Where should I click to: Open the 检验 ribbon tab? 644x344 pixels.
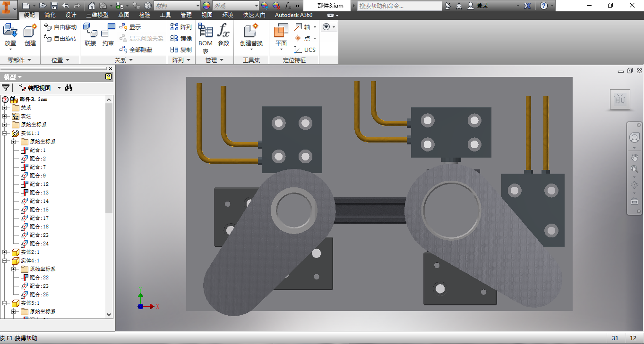click(x=145, y=15)
